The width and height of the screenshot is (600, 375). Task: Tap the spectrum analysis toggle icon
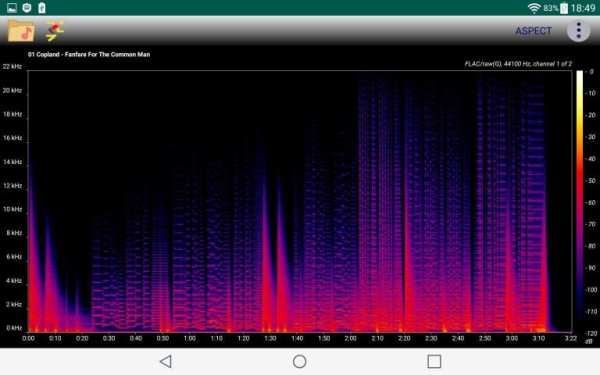tap(54, 31)
